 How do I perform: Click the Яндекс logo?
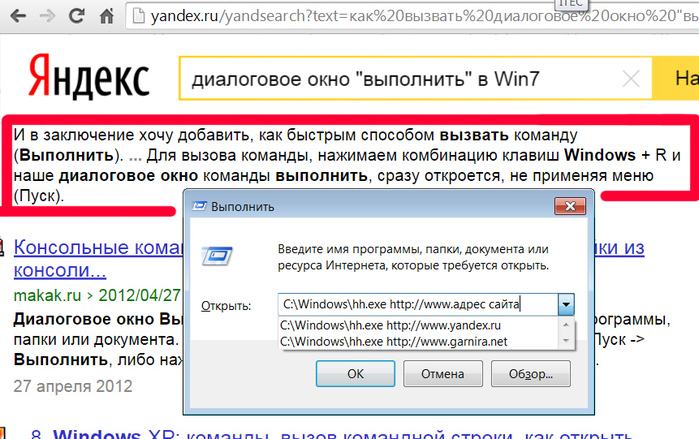pyautogui.click(x=89, y=77)
